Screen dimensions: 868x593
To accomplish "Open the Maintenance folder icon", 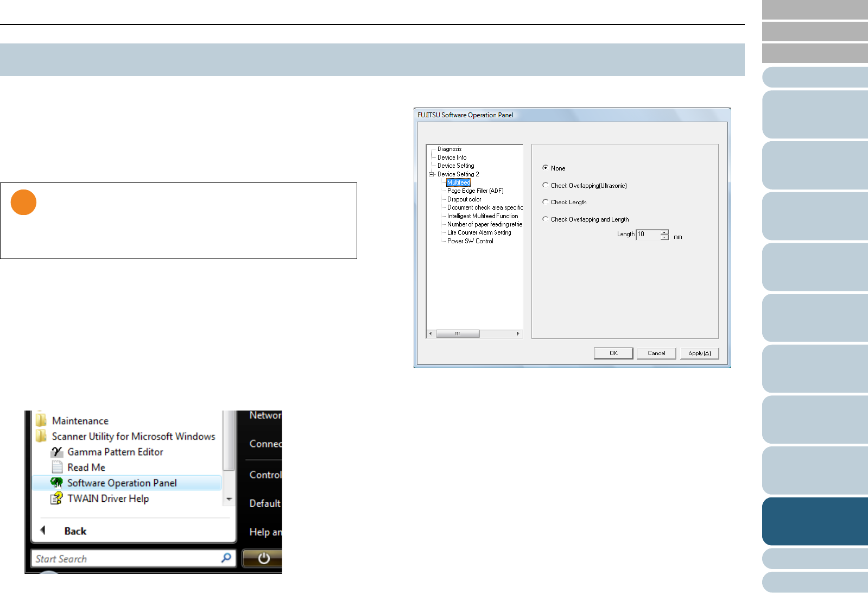I will tap(41, 420).
